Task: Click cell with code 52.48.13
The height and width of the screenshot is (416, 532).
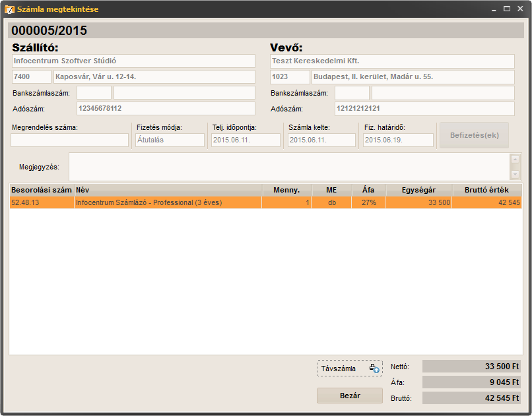Action: click(42, 202)
